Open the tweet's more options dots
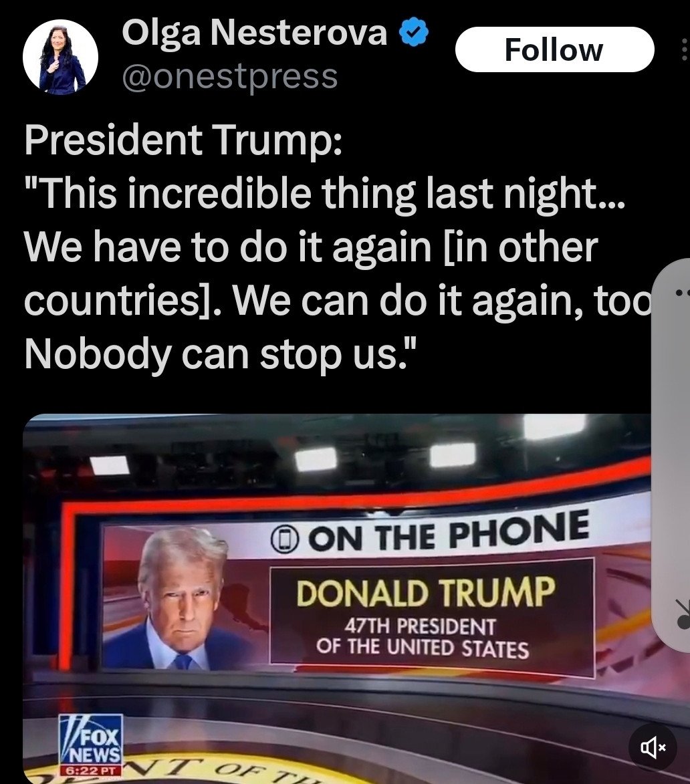 click(685, 49)
